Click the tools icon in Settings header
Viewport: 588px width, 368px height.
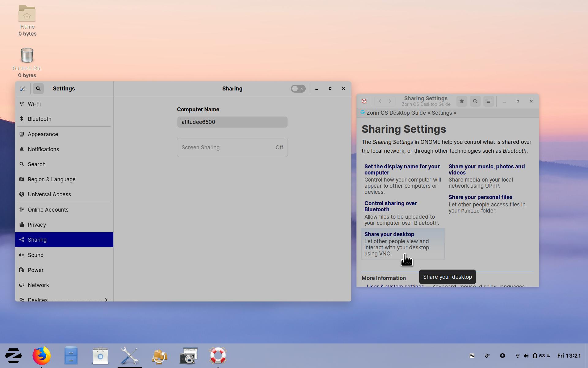(23, 89)
